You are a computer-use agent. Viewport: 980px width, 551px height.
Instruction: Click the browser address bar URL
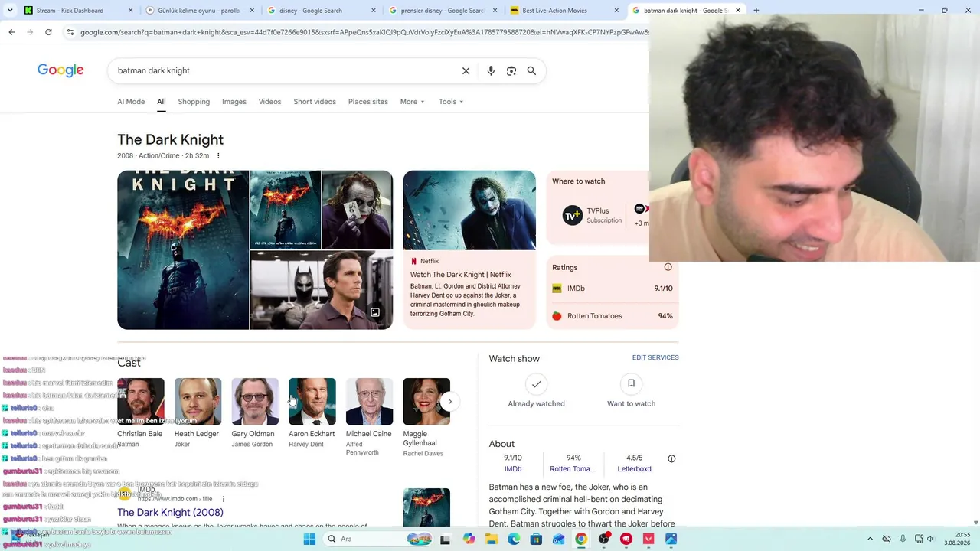point(364,32)
